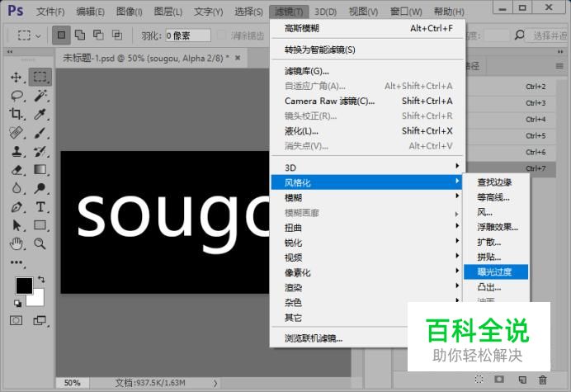Select the Crop tool
The width and height of the screenshot is (571, 392).
click(x=16, y=114)
